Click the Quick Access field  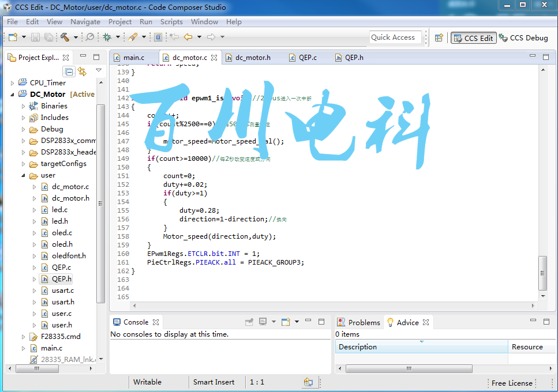(395, 37)
